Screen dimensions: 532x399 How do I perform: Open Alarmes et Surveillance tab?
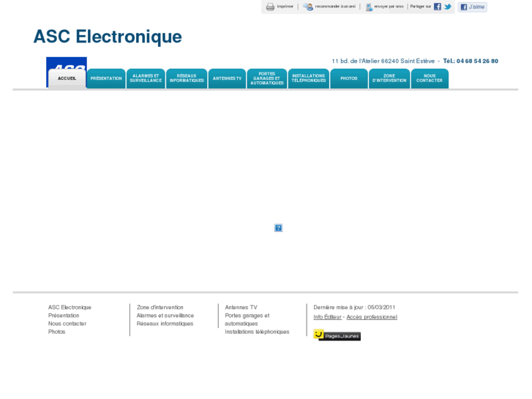coord(146,78)
